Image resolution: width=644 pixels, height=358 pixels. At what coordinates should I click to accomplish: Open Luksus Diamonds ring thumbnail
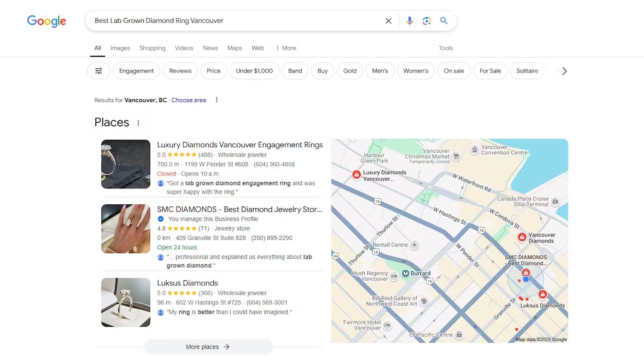[x=126, y=302]
